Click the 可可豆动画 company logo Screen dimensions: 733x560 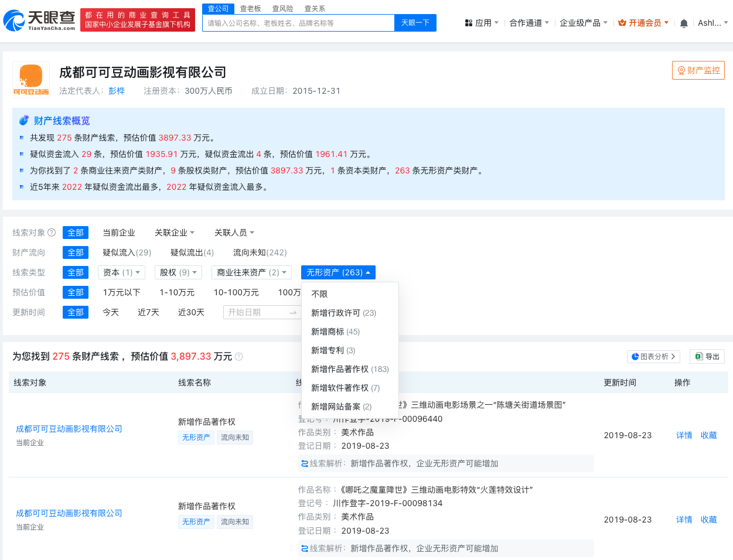tap(30, 77)
